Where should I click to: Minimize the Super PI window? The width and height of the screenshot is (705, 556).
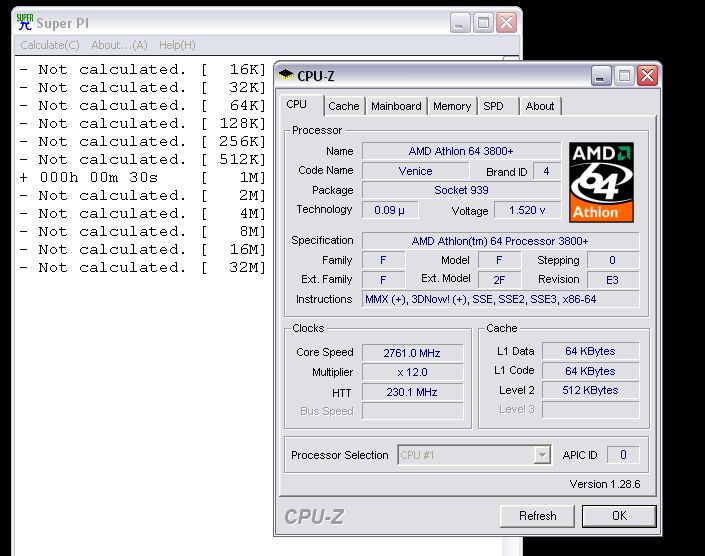460,22
